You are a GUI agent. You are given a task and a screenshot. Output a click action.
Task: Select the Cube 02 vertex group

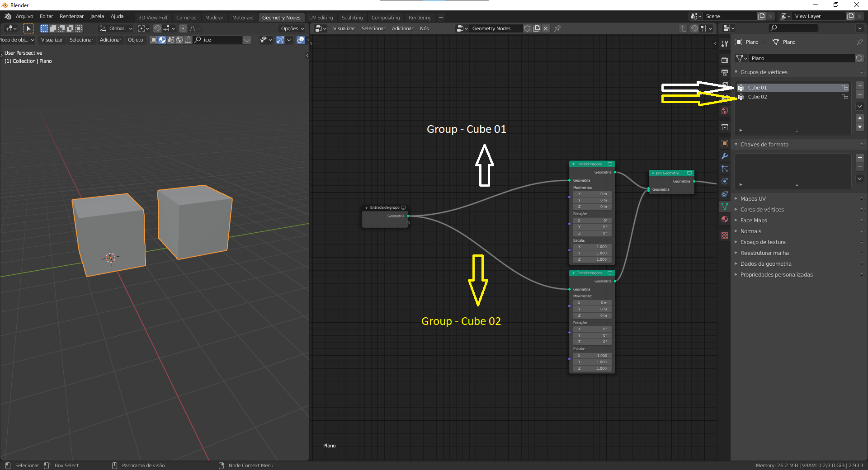tap(793, 97)
